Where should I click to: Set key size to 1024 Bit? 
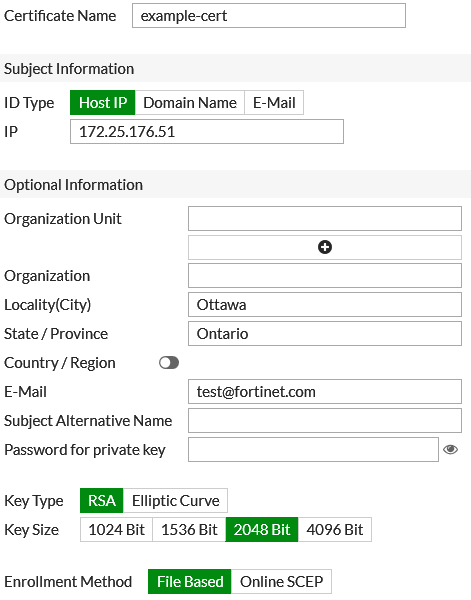[x=116, y=530]
